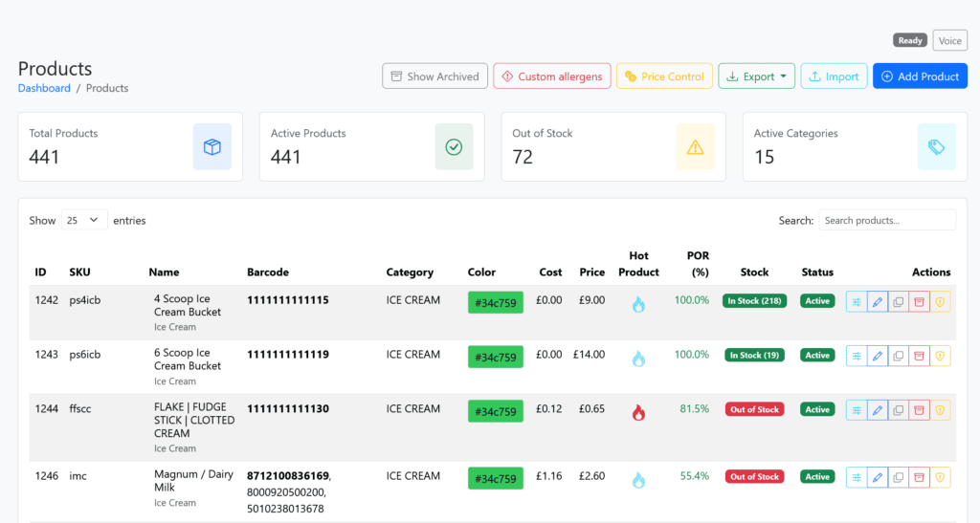This screenshot has height=523, width=980.
Task: Sort table by Price column header
Action: coord(591,272)
